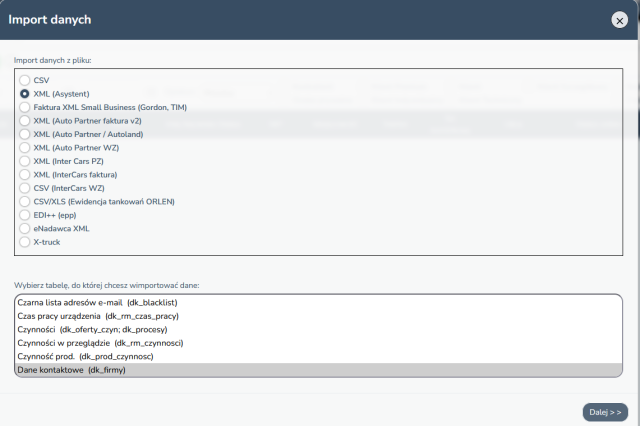
Task: Select the CSV import radio button
Action: [24, 80]
